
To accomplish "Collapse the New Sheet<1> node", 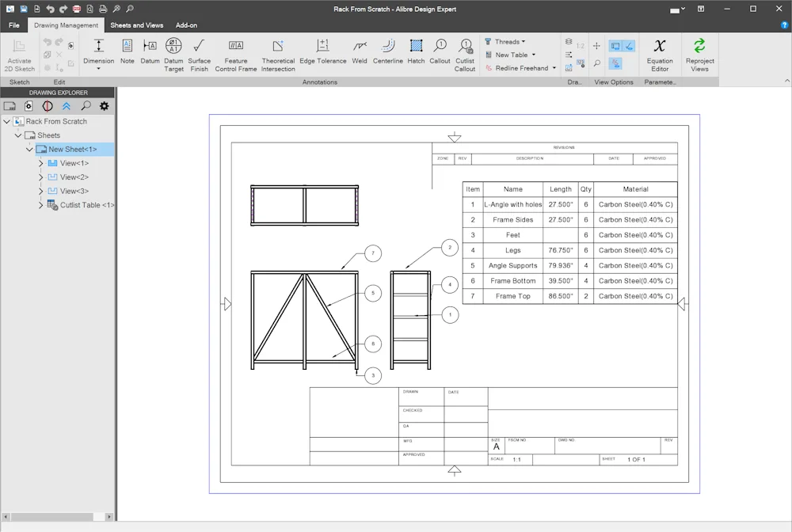I will click(x=29, y=150).
